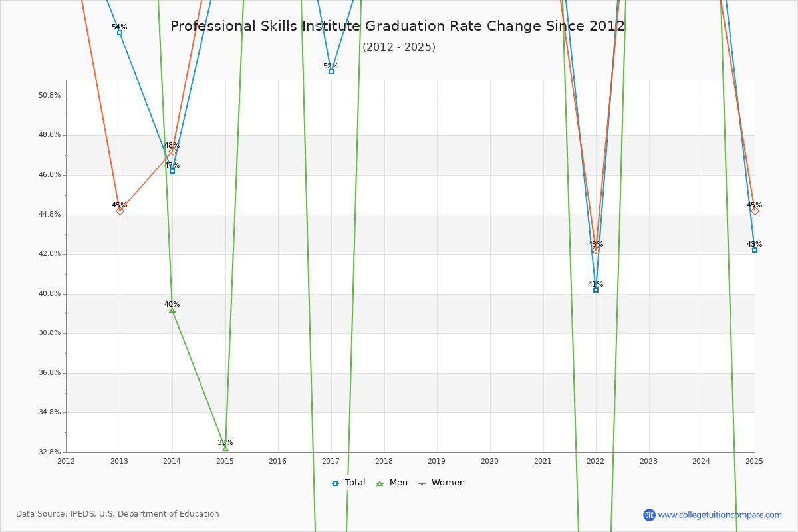Click the 2020 x-axis label
798x532 pixels.
(x=490, y=461)
